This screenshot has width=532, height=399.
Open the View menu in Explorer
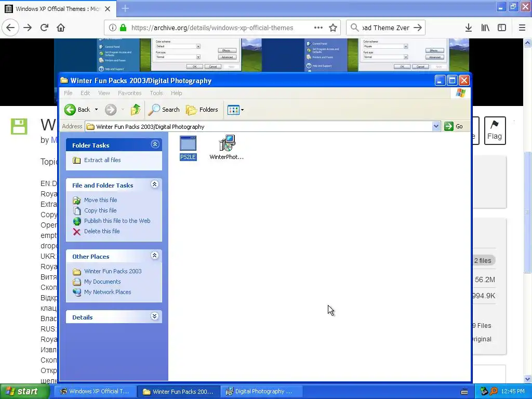tap(104, 93)
